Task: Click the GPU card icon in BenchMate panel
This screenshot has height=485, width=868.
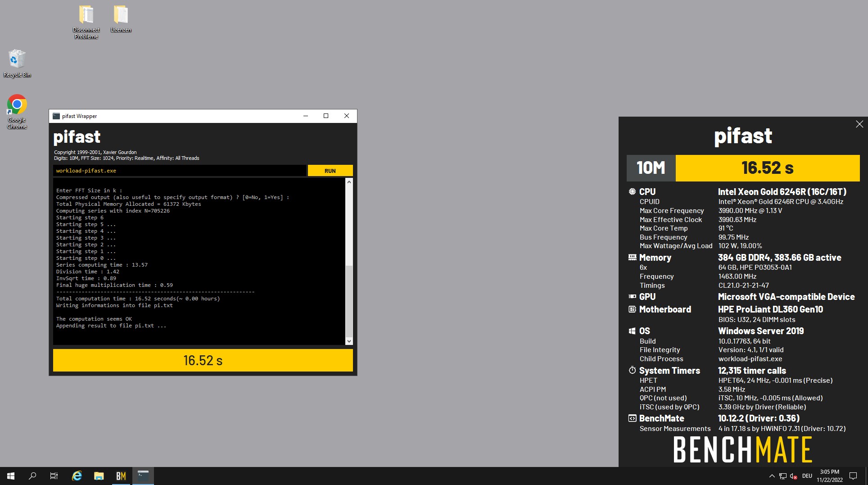Action: pyautogui.click(x=632, y=296)
